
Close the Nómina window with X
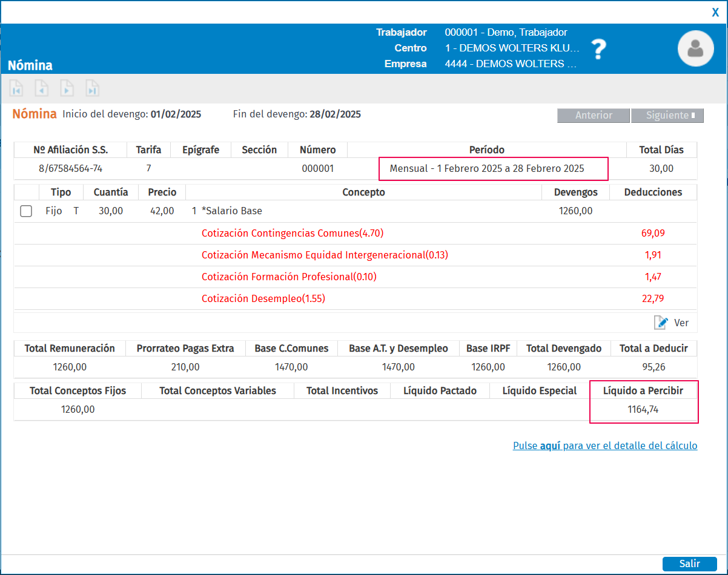(x=715, y=12)
